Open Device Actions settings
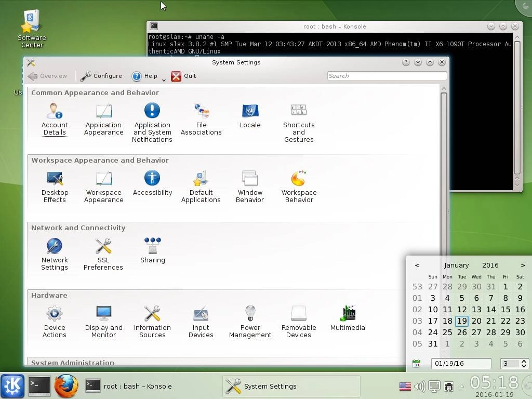The height and width of the screenshot is (399, 532). click(54, 322)
